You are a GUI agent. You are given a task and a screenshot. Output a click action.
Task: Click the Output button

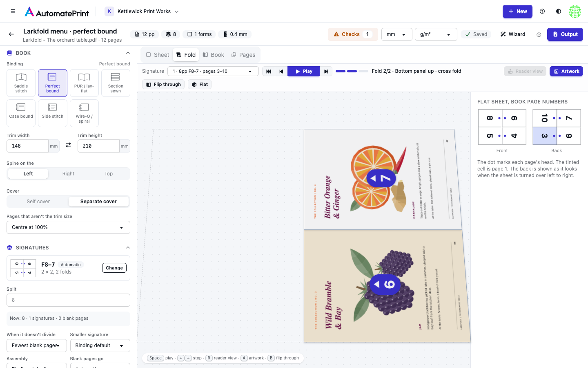[x=565, y=34]
